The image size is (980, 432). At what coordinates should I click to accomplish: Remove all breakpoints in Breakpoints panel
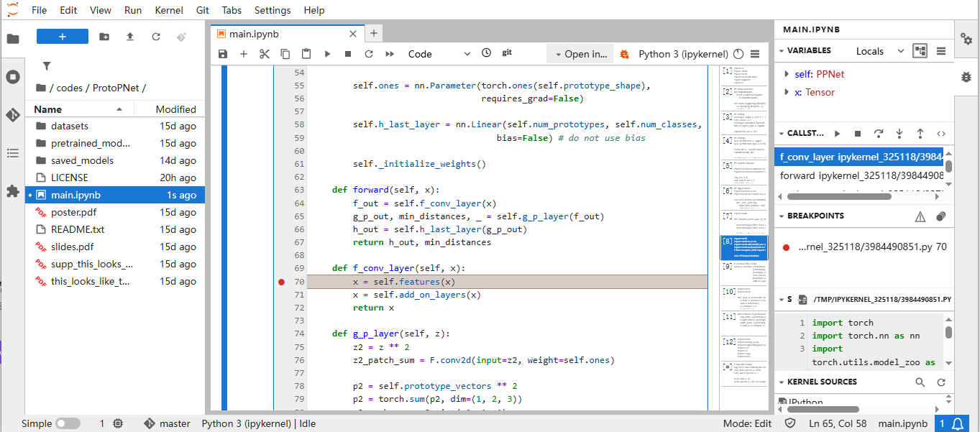940,216
